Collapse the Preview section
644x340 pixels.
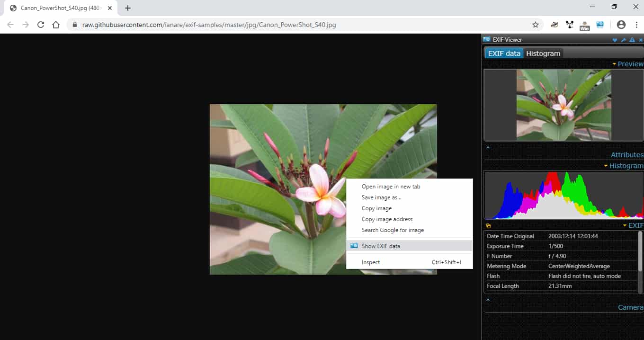(628, 64)
